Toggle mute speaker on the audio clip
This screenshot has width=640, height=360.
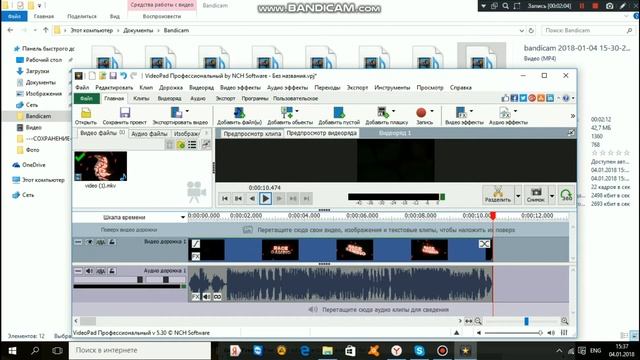pos(207,297)
